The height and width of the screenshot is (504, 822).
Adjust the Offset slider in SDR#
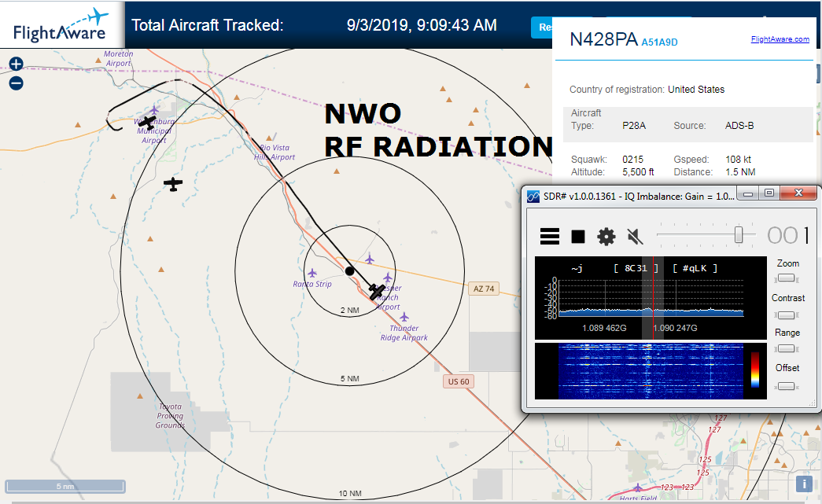point(785,386)
